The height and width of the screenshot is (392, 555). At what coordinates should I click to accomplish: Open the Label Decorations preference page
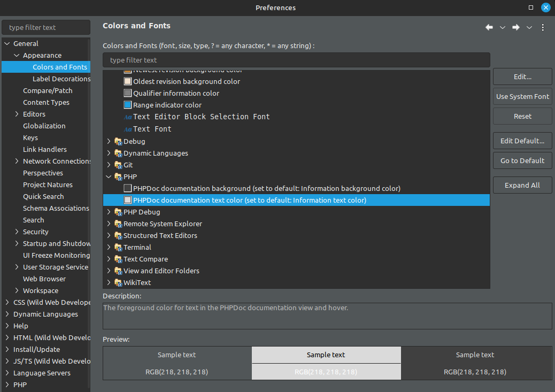tap(61, 79)
